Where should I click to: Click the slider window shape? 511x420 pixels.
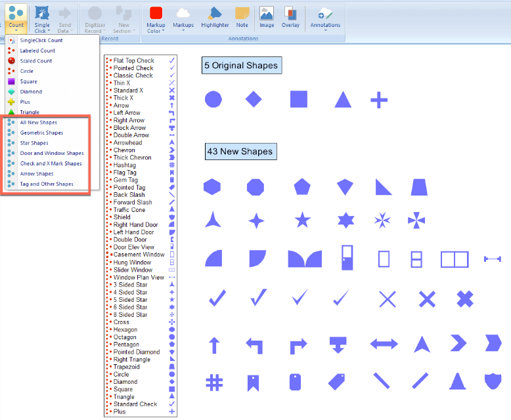pyautogui.click(x=455, y=259)
